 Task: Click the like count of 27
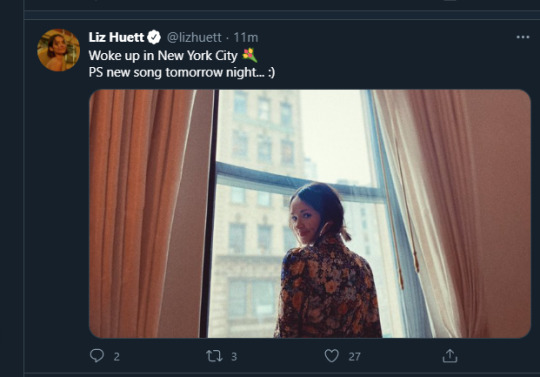point(354,357)
